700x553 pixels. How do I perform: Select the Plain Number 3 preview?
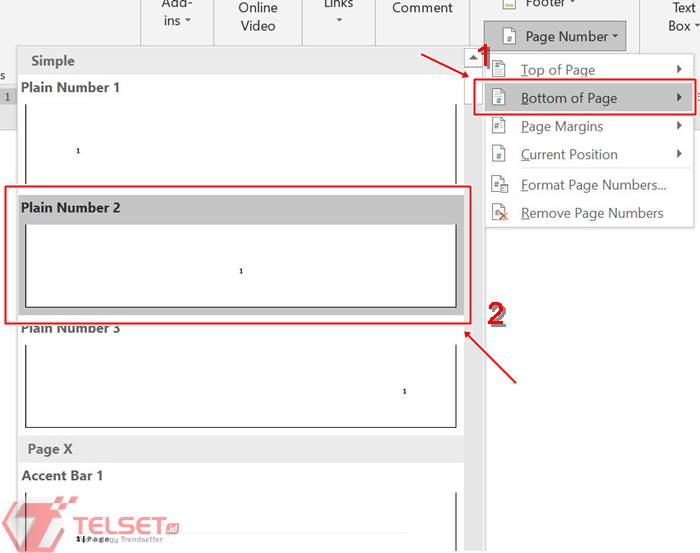click(x=241, y=386)
